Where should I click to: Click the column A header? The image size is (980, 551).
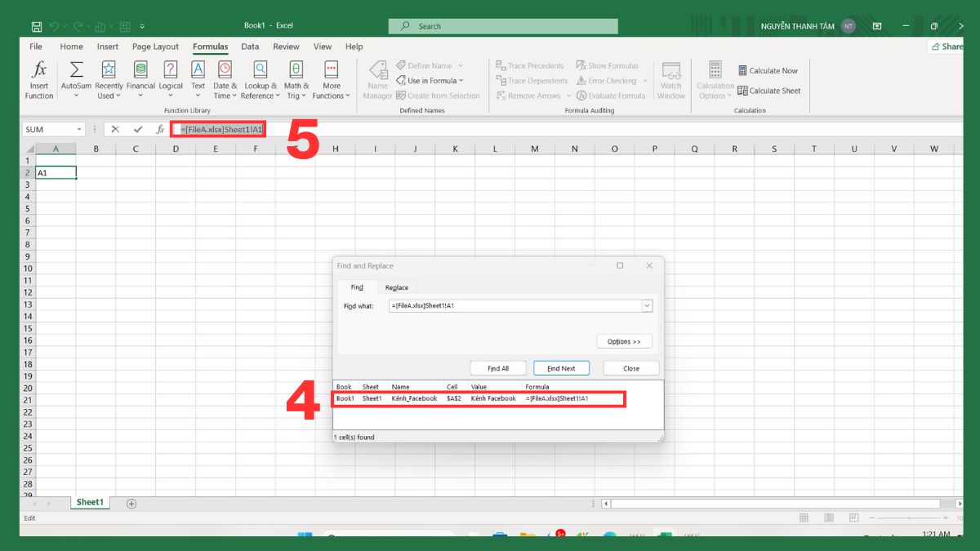(x=56, y=149)
